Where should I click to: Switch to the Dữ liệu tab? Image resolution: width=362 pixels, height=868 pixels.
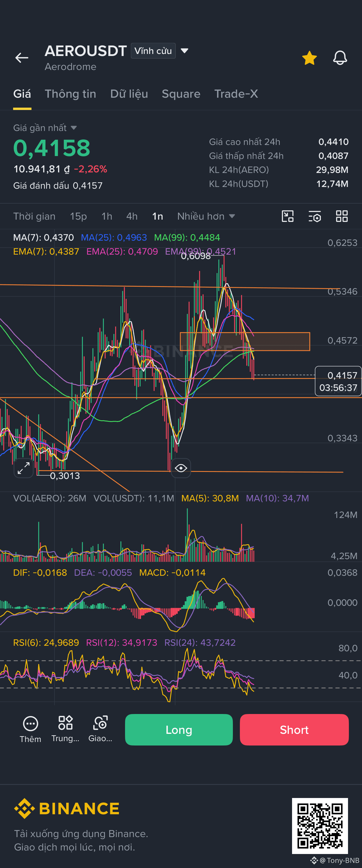[x=129, y=94]
